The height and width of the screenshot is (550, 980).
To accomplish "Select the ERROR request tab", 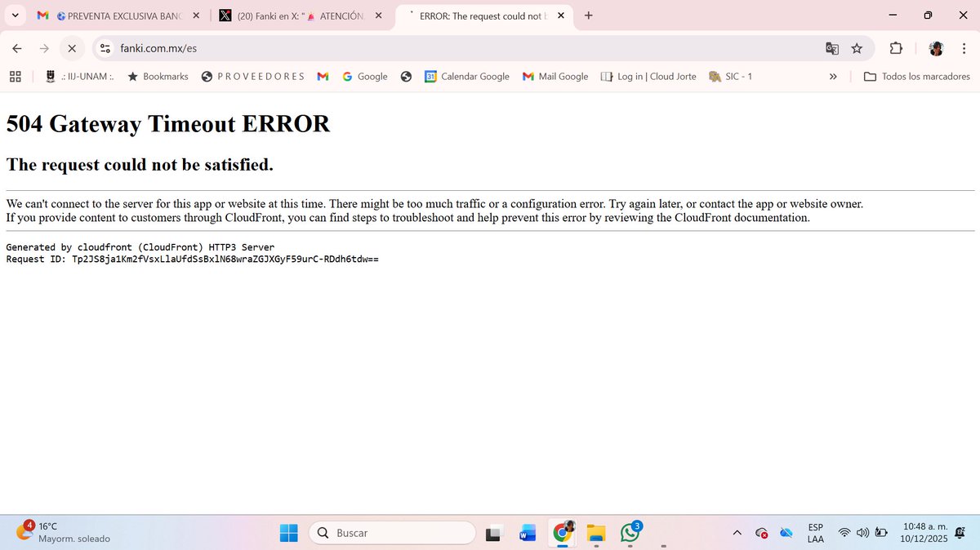I will [x=483, y=16].
